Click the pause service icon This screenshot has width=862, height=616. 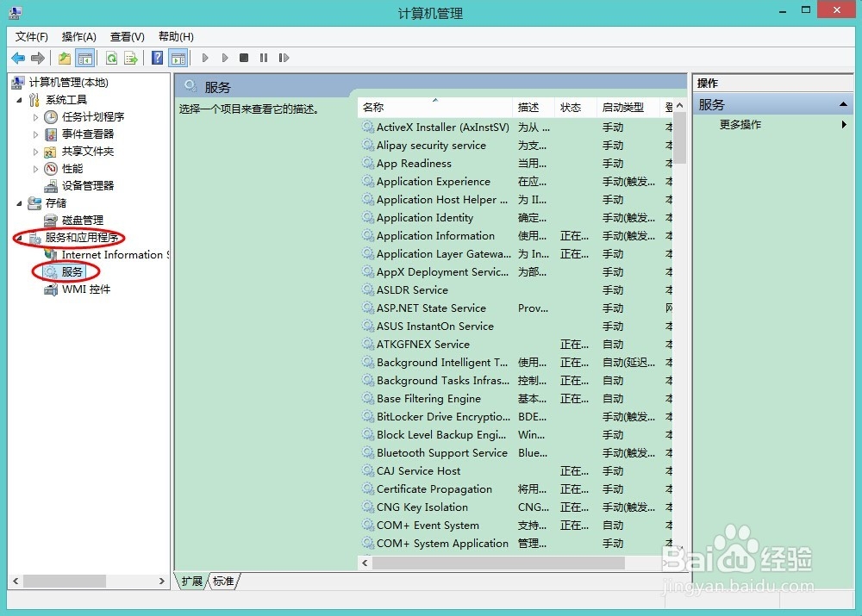point(263,58)
